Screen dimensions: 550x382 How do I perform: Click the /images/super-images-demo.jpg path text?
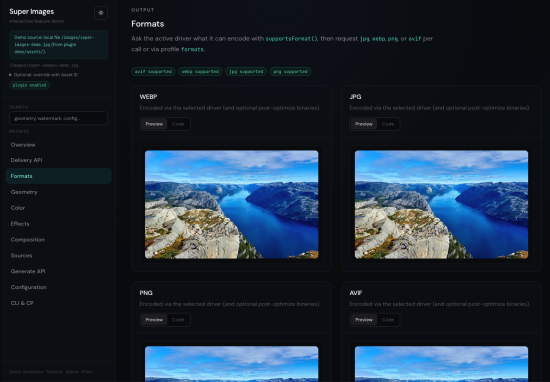click(44, 65)
